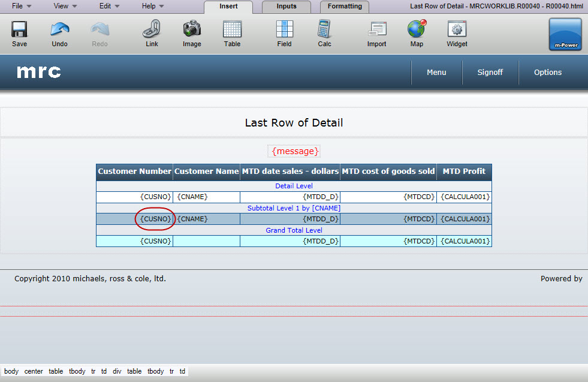
Task: Switch to the Formatting tab
Action: [x=345, y=7]
